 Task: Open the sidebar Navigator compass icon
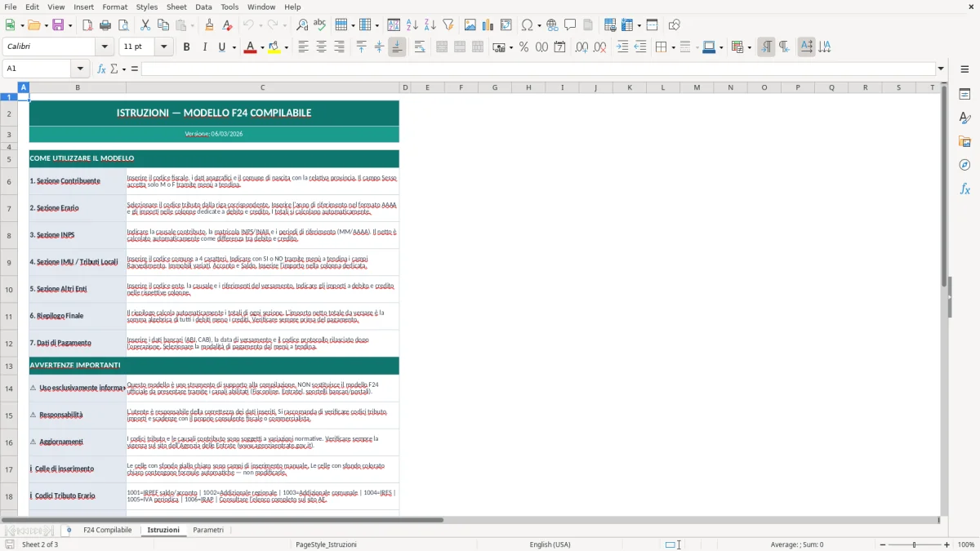(964, 165)
